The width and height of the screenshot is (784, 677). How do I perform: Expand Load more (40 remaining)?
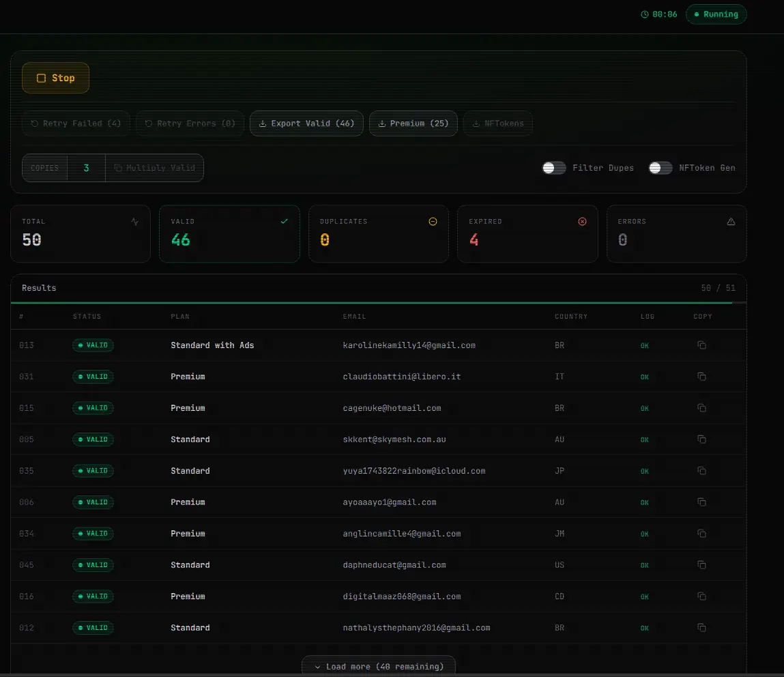point(379,667)
